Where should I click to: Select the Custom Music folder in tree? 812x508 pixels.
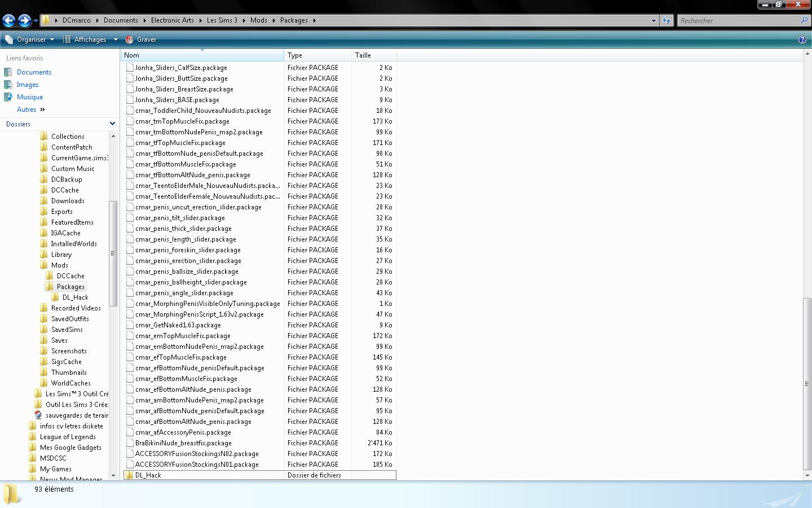(x=73, y=169)
